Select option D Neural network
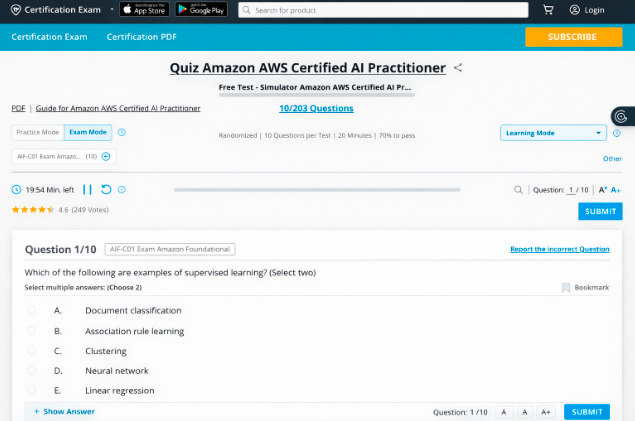 (31, 370)
